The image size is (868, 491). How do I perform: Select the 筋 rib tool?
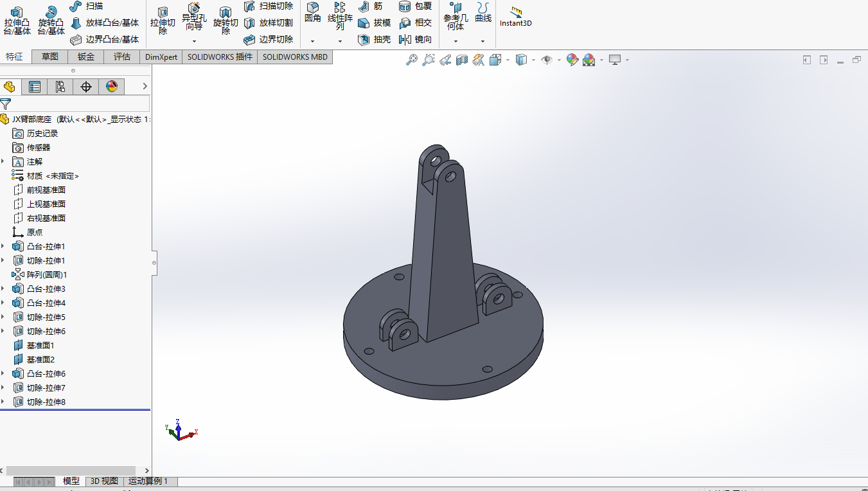point(371,6)
